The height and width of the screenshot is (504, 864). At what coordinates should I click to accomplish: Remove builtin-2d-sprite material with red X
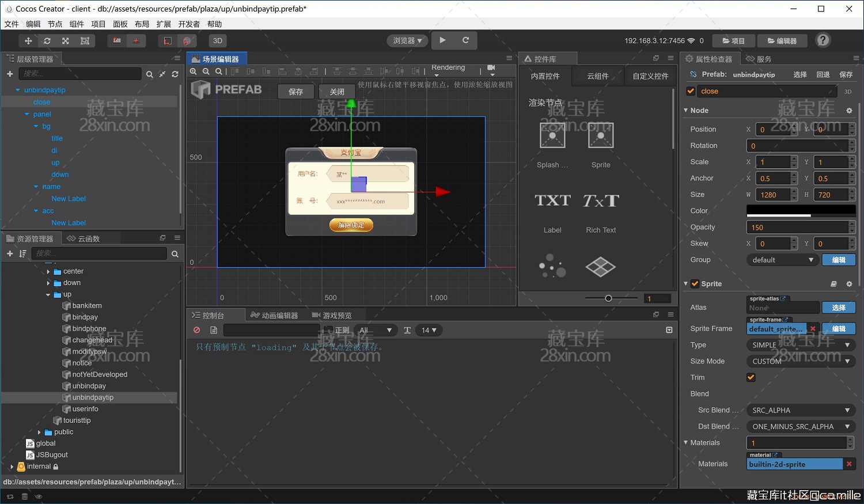click(849, 464)
